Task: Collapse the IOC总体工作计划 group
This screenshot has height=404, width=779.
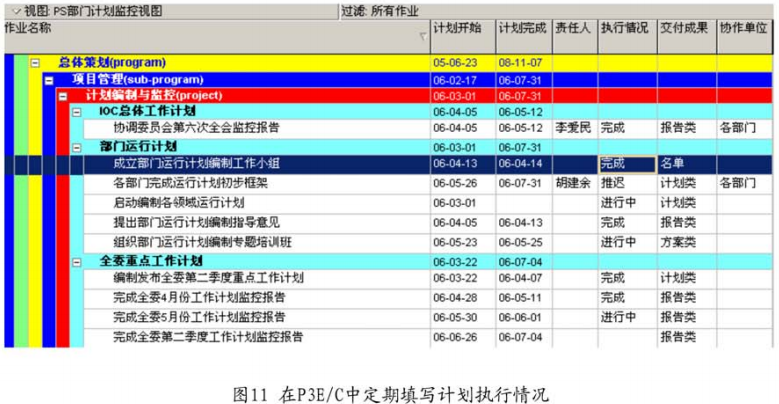Action: (x=75, y=112)
